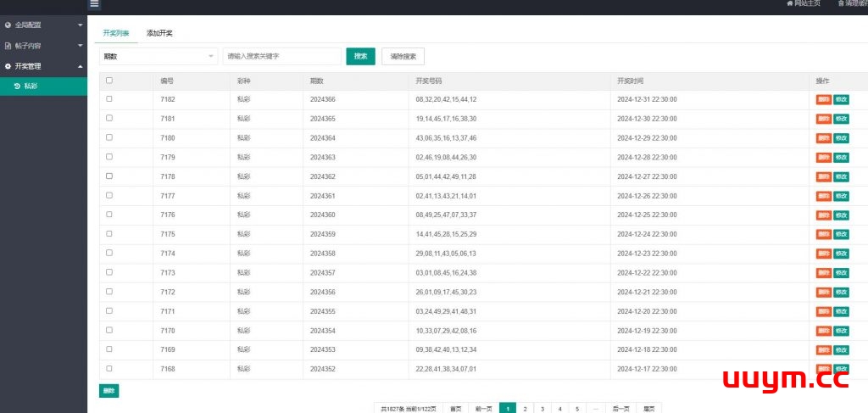Tick the select-all checkbox in table header

pos(109,81)
